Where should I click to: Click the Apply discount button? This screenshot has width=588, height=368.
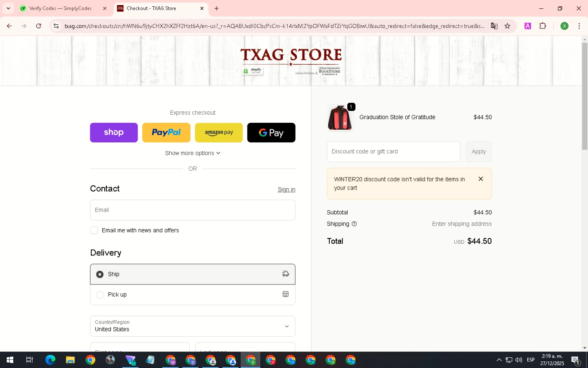point(479,151)
